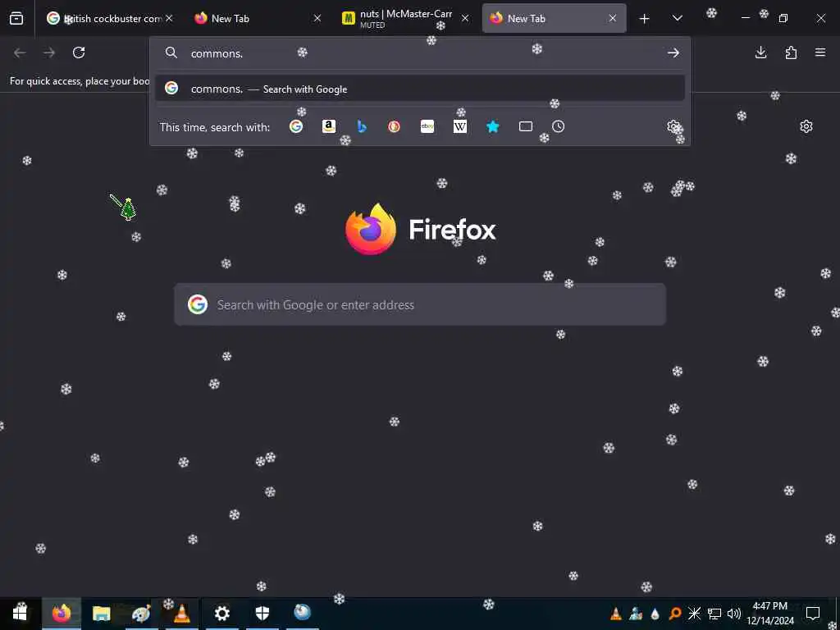This screenshot has width=840, height=630.
Task: Search this time with eBay
Action: click(427, 126)
